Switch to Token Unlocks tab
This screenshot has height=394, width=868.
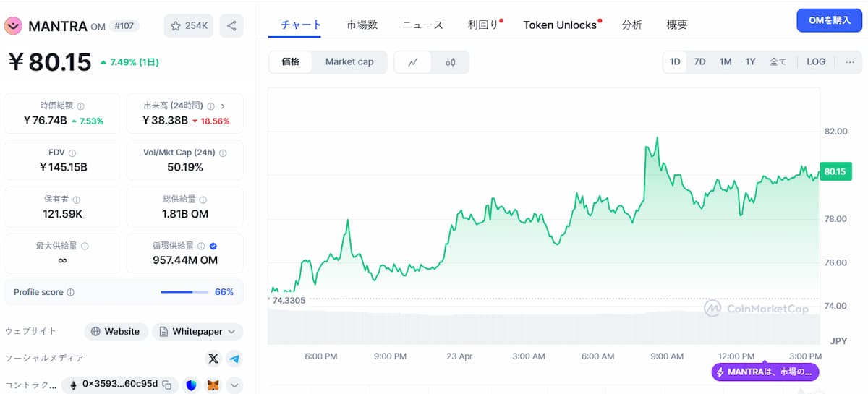click(x=560, y=25)
